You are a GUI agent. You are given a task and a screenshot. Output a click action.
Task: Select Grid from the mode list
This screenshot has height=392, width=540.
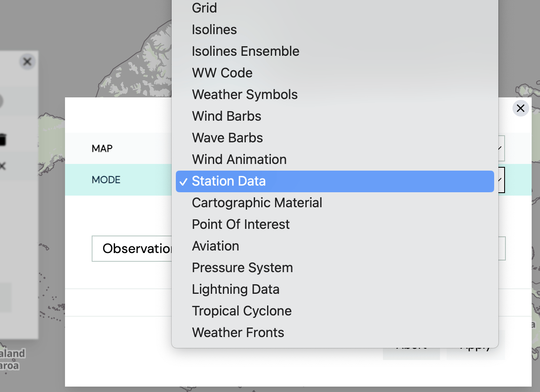tap(204, 8)
